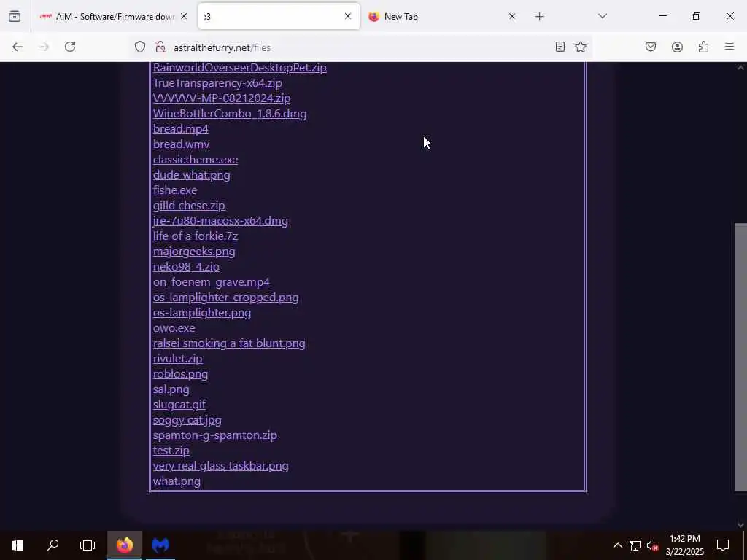The image size is (747, 560).
Task: Toggle reader view icon
Action: 560,47
